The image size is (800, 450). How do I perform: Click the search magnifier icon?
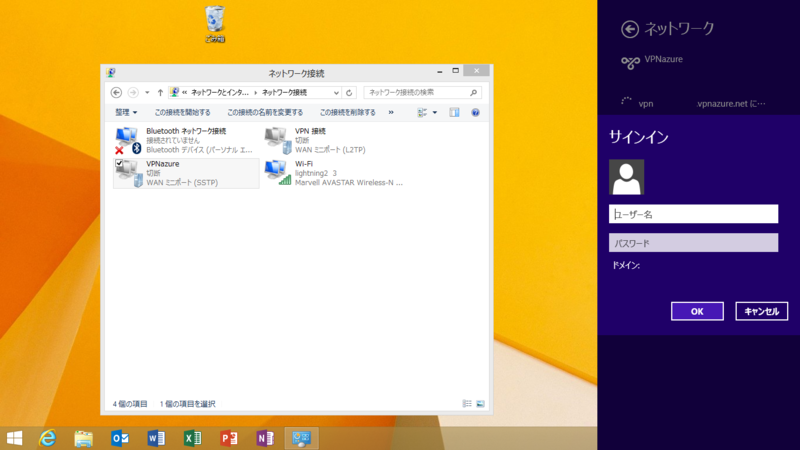(473, 92)
